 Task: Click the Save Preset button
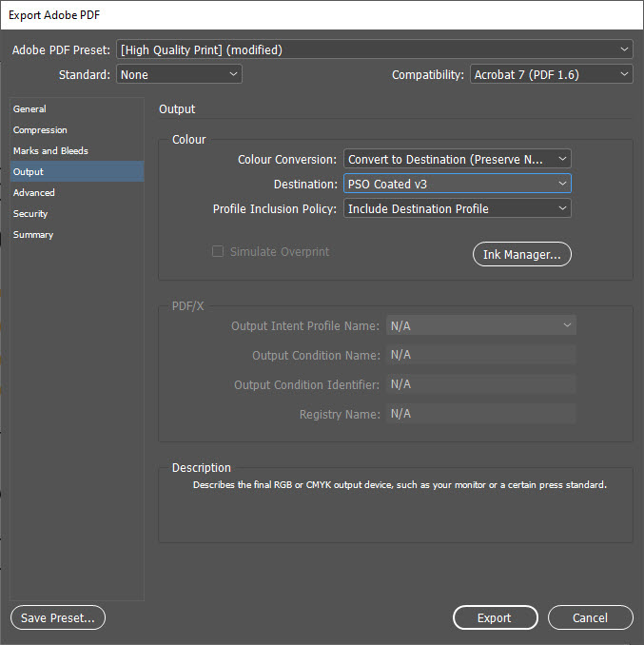click(x=58, y=617)
